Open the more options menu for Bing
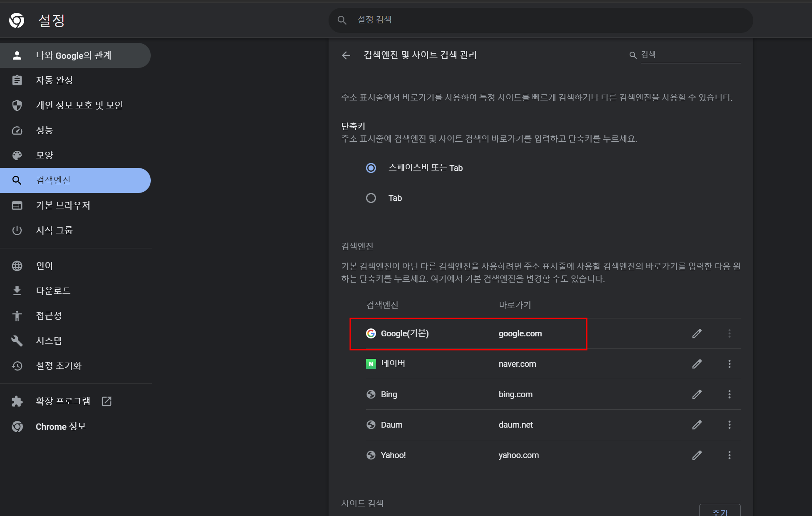 tap(729, 394)
